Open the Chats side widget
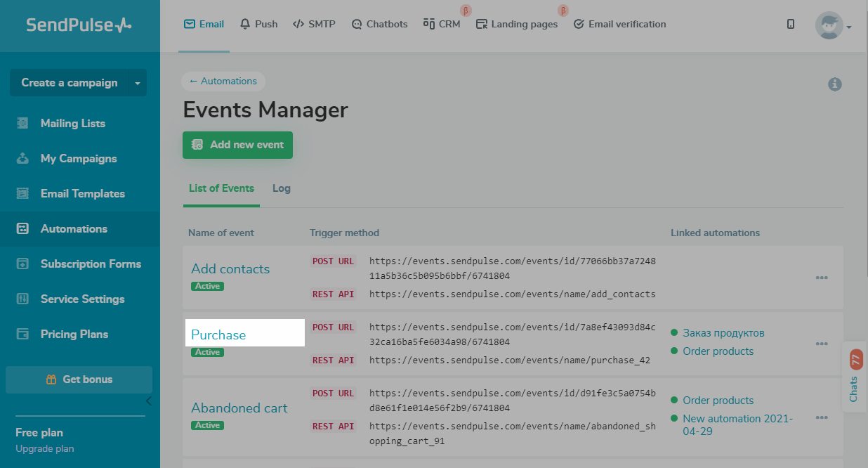Viewport: 868px width, 468px height. pos(855,377)
